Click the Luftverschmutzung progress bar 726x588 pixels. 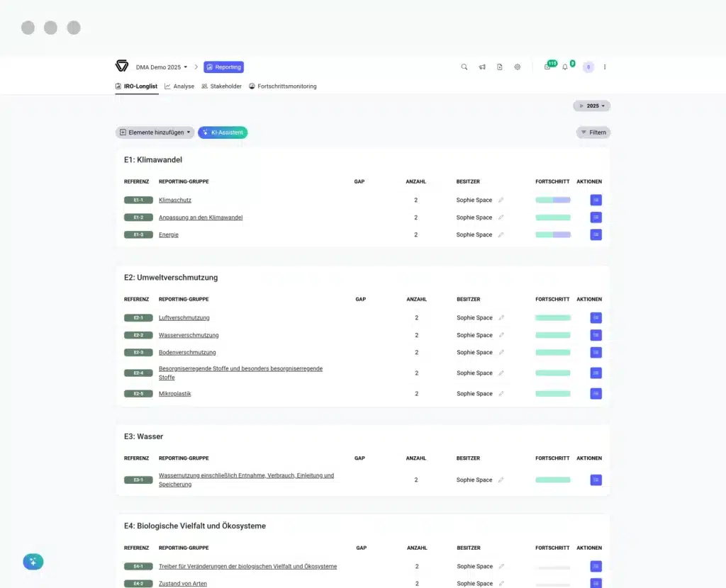pos(553,318)
